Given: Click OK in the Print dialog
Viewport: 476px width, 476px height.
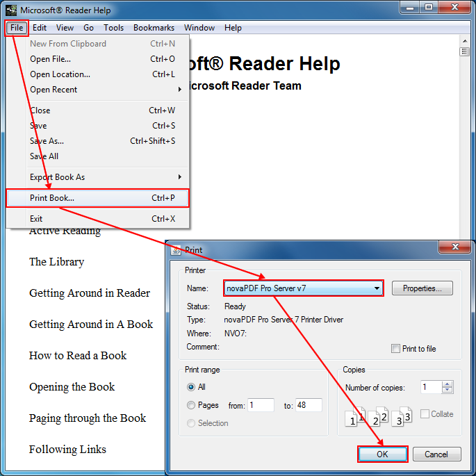Looking at the screenshot, I should click(x=382, y=454).
